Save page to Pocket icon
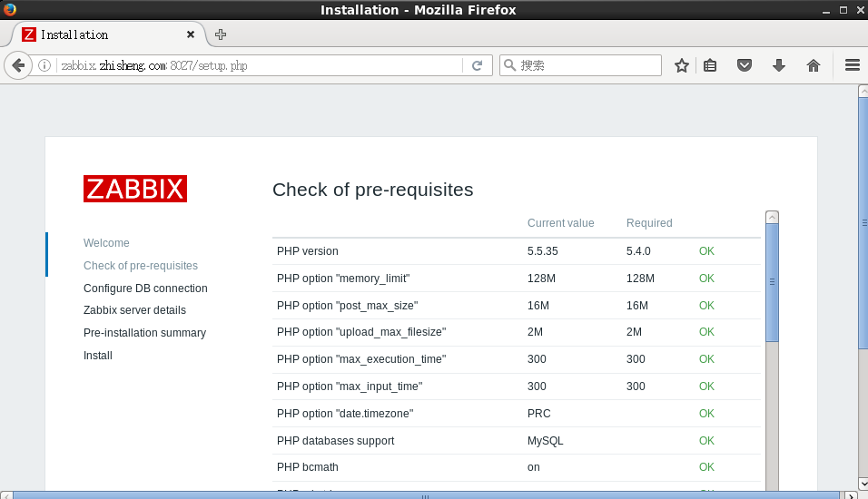Viewport: 868px width, 499px height. 744,65
